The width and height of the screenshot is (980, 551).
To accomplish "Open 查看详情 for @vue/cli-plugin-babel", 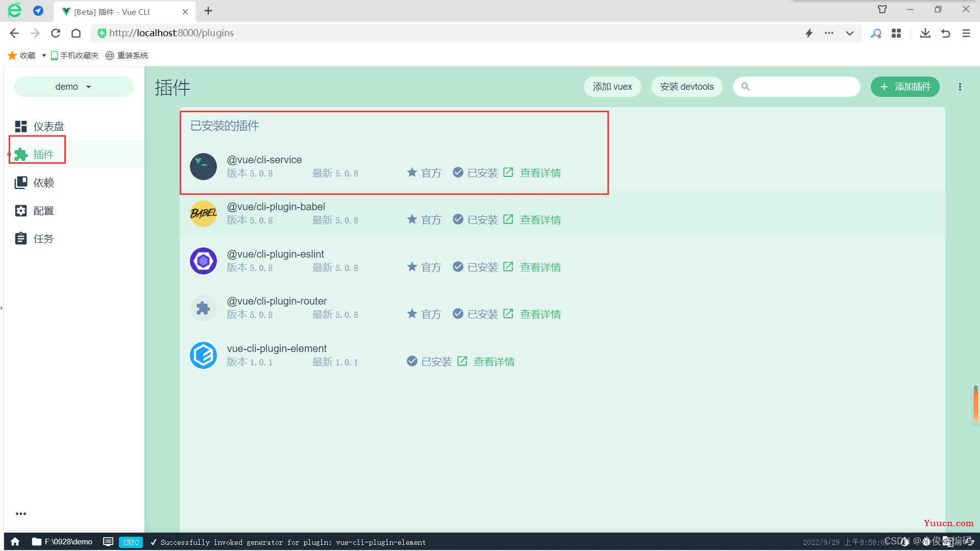I will 540,220.
